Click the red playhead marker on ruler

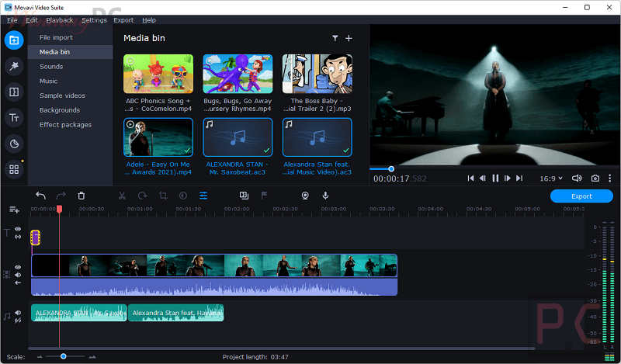pos(60,209)
